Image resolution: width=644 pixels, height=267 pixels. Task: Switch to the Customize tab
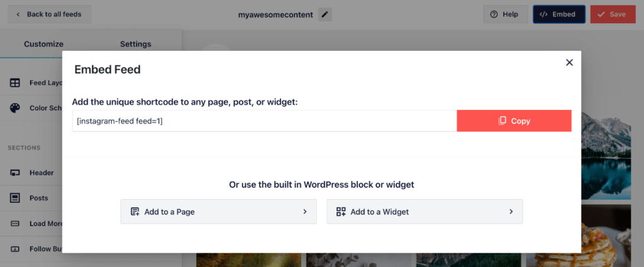(43, 44)
